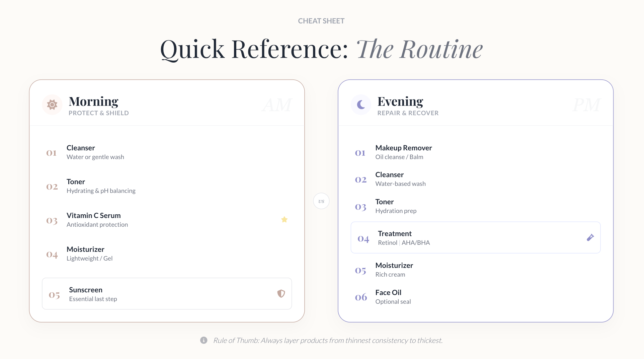
Task: Click the moon icon beside Evening
Action: pyautogui.click(x=361, y=104)
